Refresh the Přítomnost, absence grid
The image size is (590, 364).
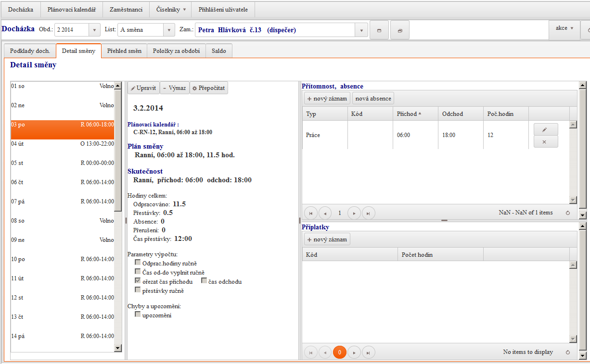(x=568, y=213)
